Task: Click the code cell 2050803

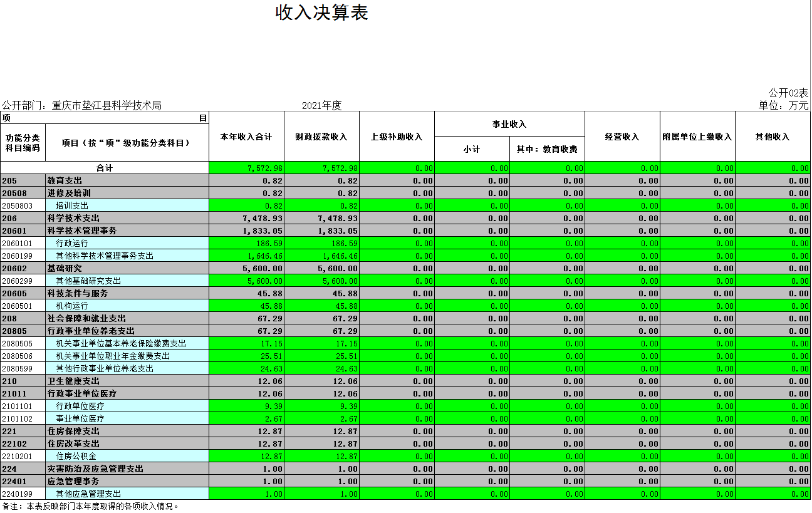Action: [x=23, y=205]
